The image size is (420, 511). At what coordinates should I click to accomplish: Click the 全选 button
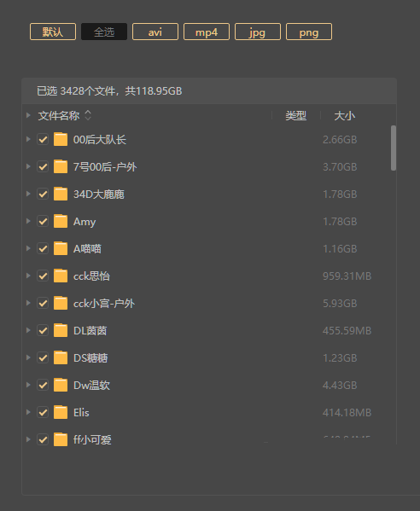pyautogui.click(x=104, y=32)
